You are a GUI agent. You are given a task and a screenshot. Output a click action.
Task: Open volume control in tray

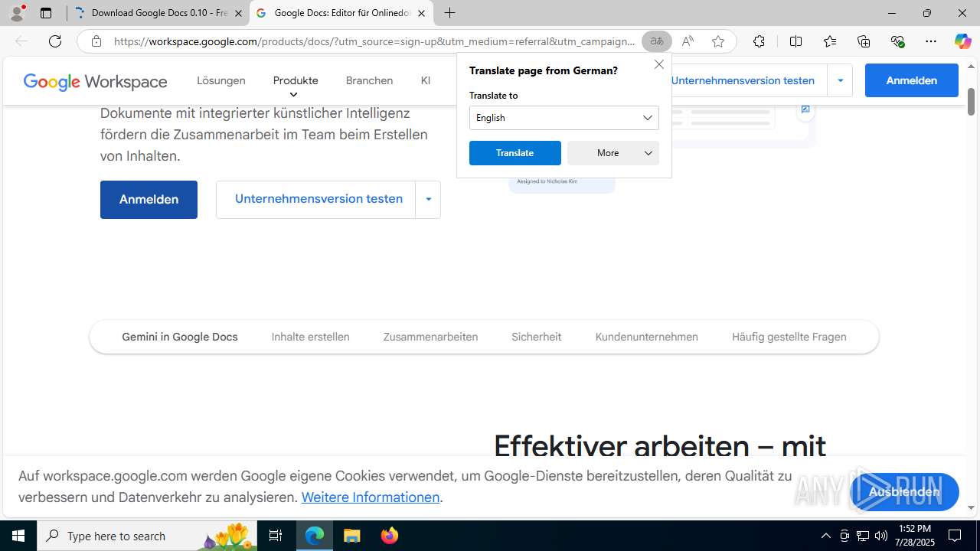click(x=881, y=536)
